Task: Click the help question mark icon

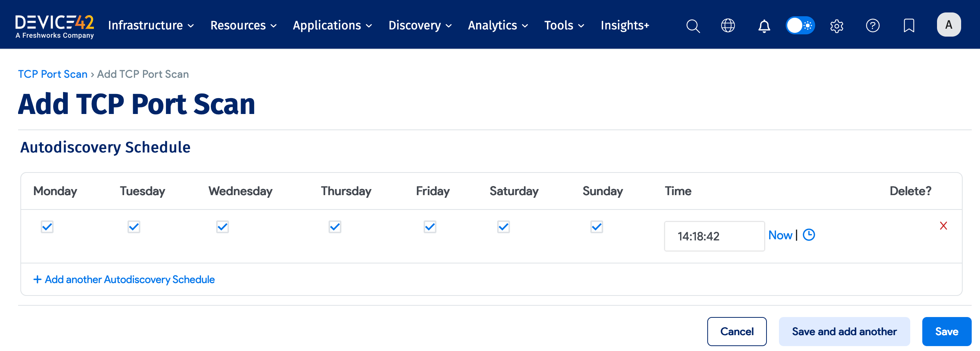Action: 872,26
